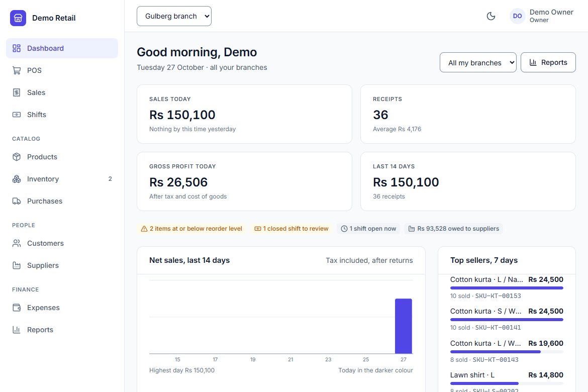The height and width of the screenshot is (392, 588).
Task: Click the SKU-KT-00141 text
Action: pyautogui.click(x=498, y=328)
